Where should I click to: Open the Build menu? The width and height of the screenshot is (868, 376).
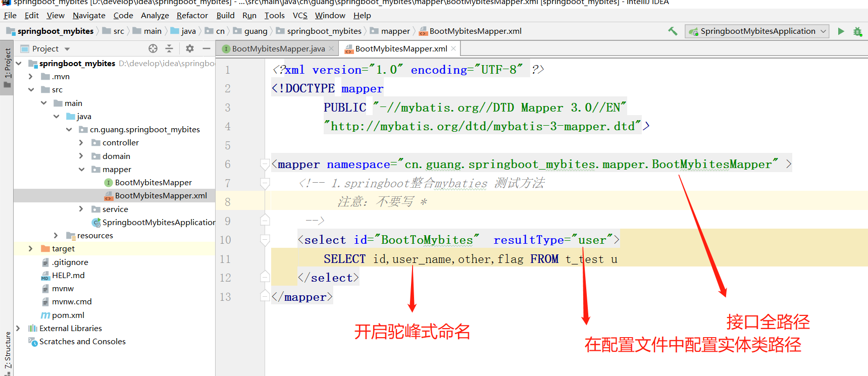coord(226,15)
